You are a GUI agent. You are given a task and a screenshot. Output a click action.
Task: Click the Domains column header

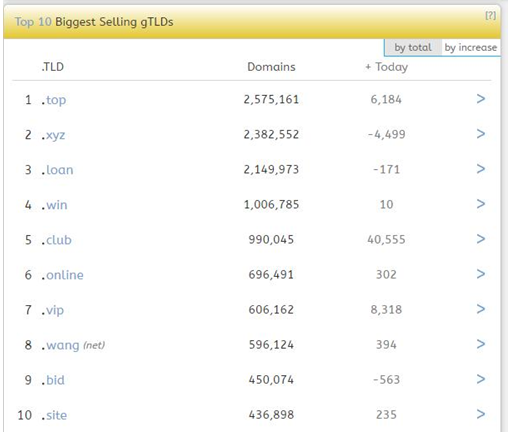click(271, 67)
